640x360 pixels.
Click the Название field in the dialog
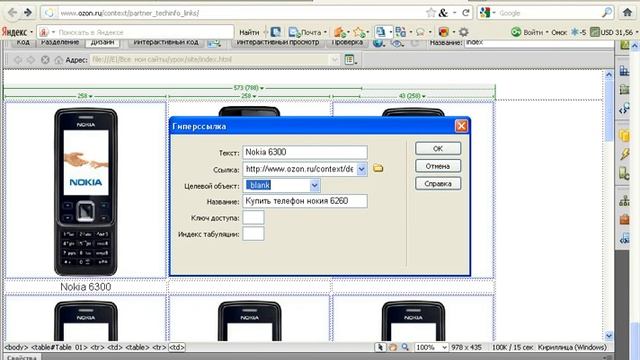(305, 201)
